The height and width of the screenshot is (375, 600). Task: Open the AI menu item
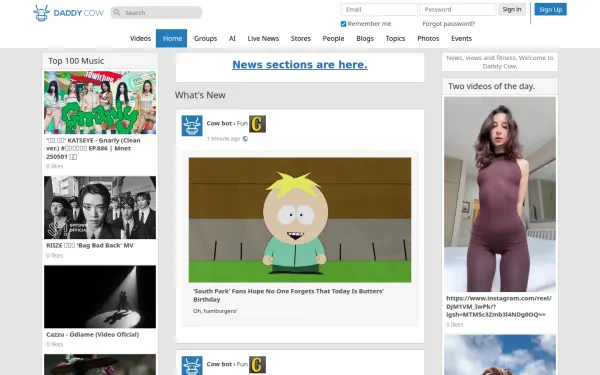pyautogui.click(x=232, y=38)
